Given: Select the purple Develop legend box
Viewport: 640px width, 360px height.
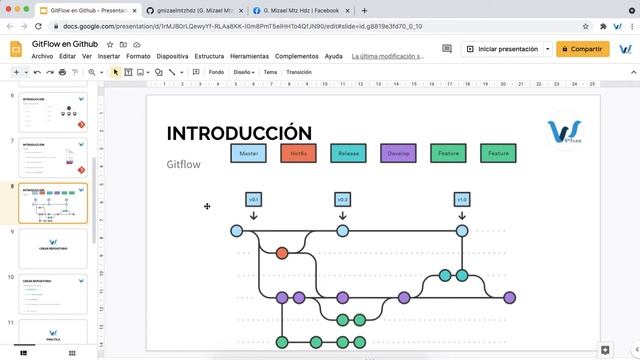Looking at the screenshot, I should pos(398,153).
